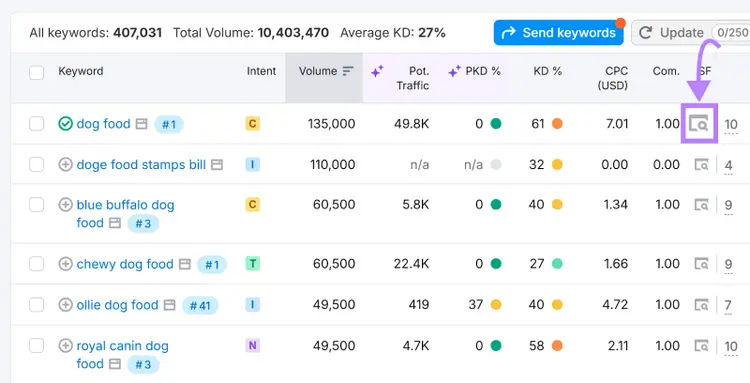Add ollie dog food with plus icon

(x=65, y=305)
